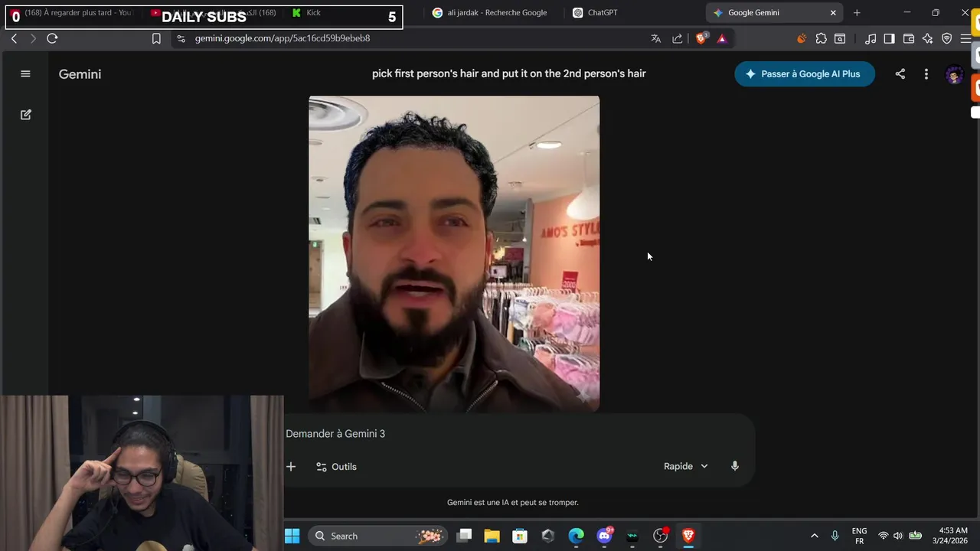980x551 pixels.
Task: Open the extensions puzzle-piece icon
Action: 821,38
